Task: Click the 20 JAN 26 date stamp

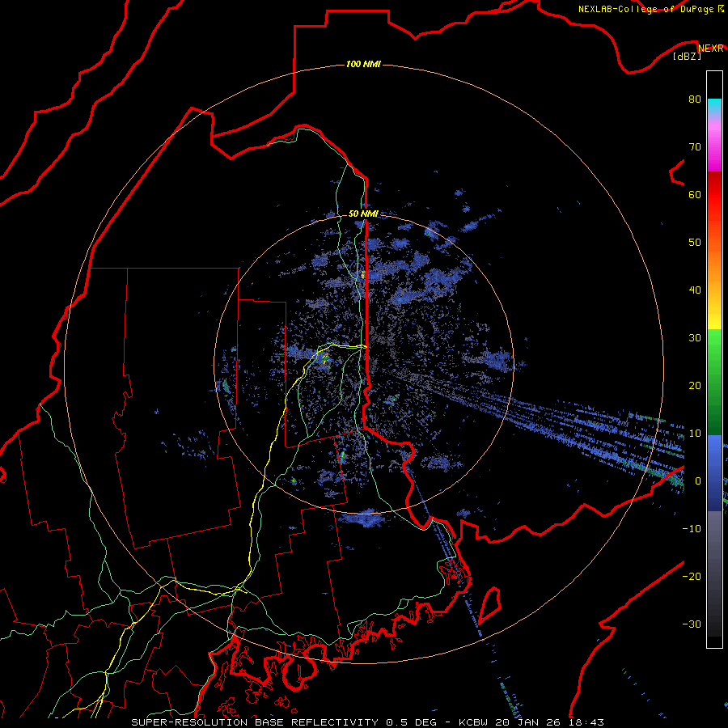Action: click(528, 722)
